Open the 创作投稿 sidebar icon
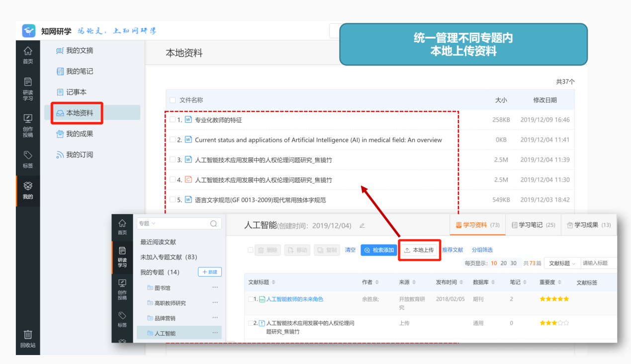 click(28, 126)
